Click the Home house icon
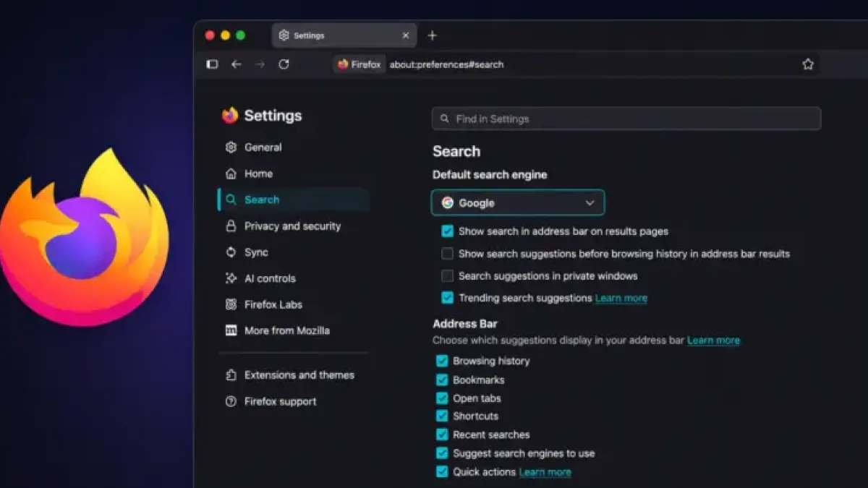This screenshot has height=488, width=868. pos(231,174)
